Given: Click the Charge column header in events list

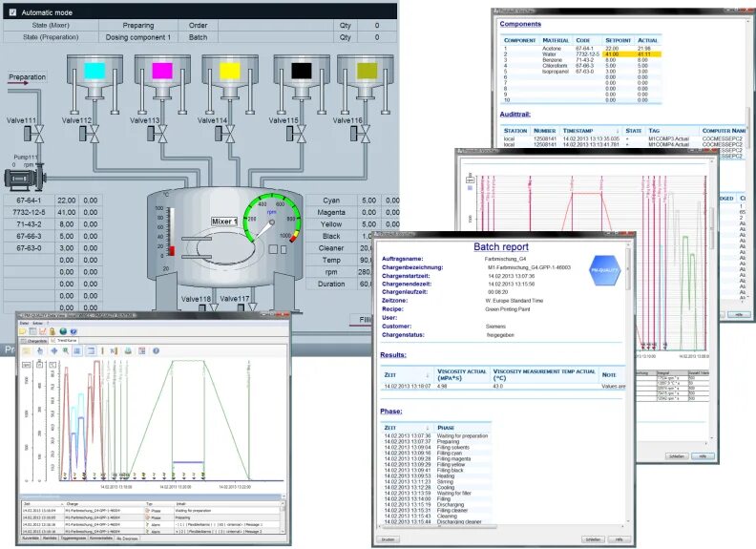Looking at the screenshot, I should coord(105,504).
